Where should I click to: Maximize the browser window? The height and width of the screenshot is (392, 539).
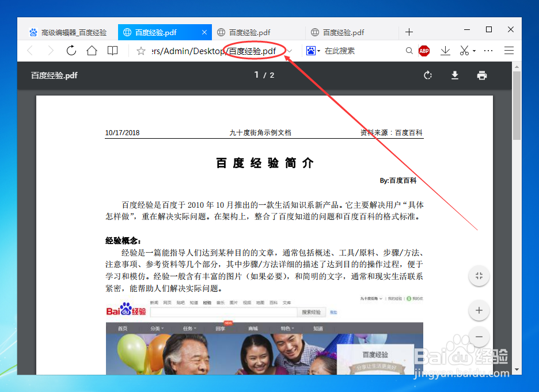[x=489, y=30]
